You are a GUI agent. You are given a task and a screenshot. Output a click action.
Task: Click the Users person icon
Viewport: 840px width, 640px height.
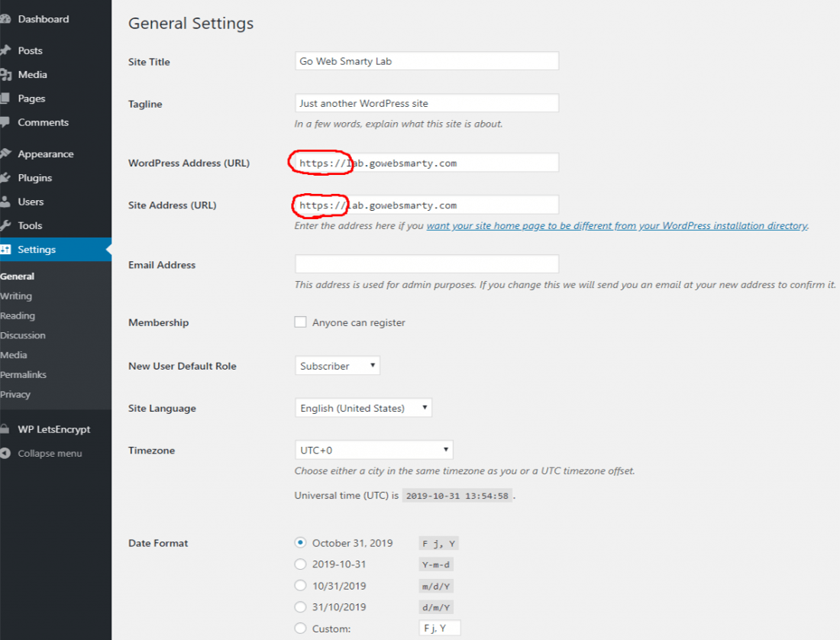pyautogui.click(x=5, y=202)
